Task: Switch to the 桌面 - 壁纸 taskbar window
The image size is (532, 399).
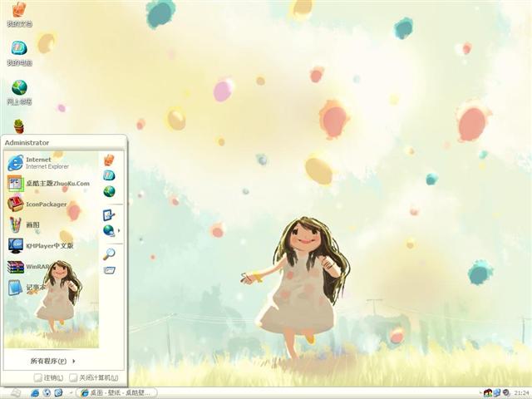Action: click(116, 392)
